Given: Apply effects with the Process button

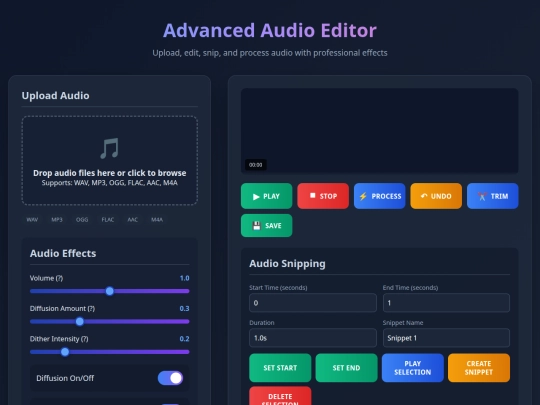Looking at the screenshot, I should [x=380, y=196].
